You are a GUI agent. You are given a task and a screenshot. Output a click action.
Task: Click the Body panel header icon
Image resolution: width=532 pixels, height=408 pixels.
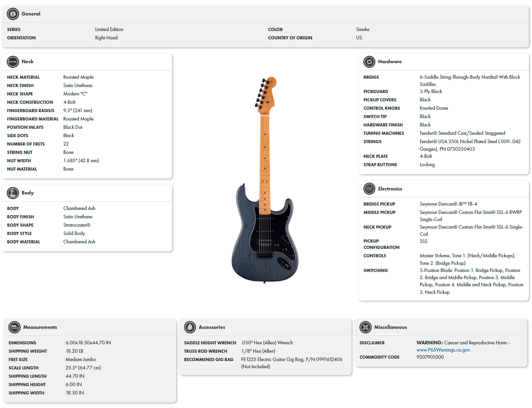(x=12, y=193)
